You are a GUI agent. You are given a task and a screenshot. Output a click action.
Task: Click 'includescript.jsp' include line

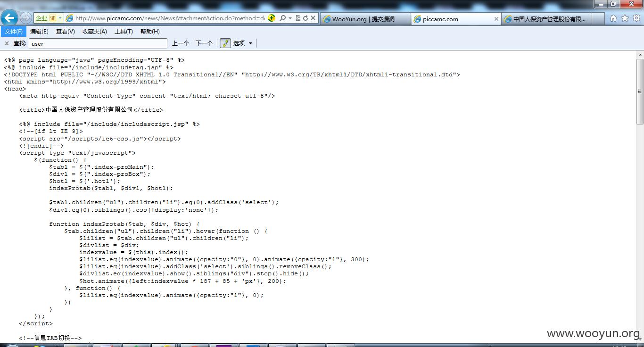[x=109, y=124]
